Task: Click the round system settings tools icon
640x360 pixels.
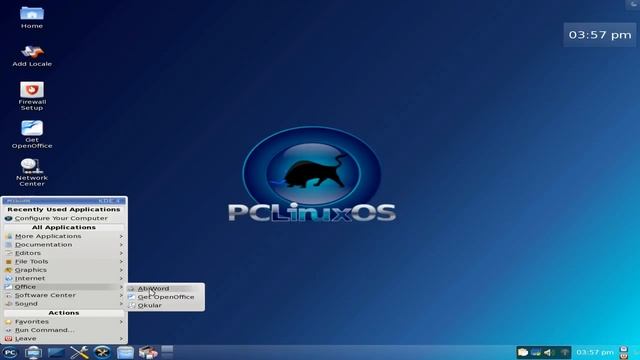Action: coord(102,352)
